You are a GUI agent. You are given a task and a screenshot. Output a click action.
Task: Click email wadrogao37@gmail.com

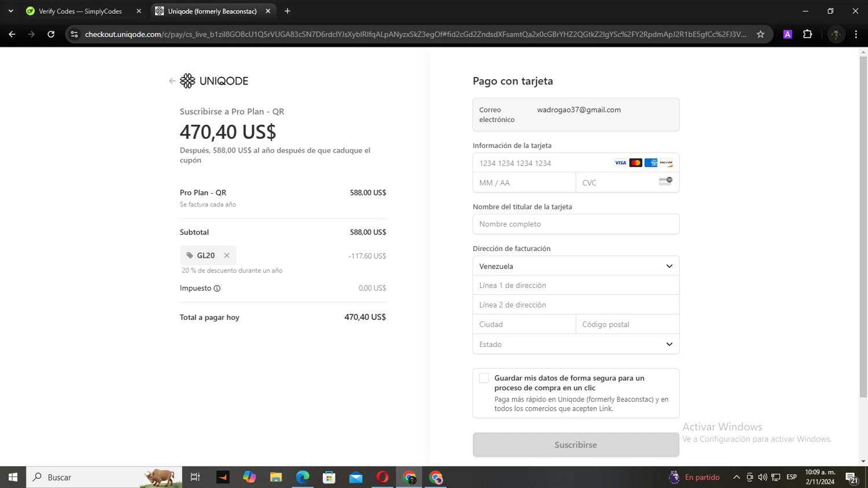pos(579,110)
